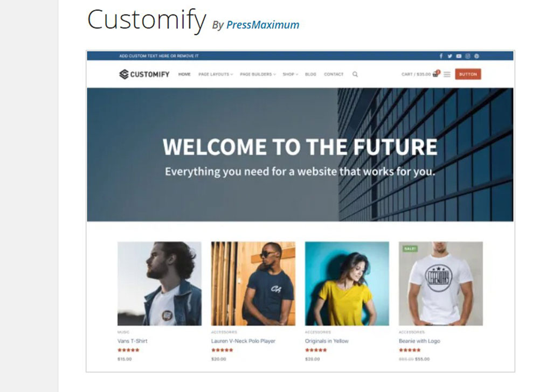Open the PressMaximum author link

[262, 25]
